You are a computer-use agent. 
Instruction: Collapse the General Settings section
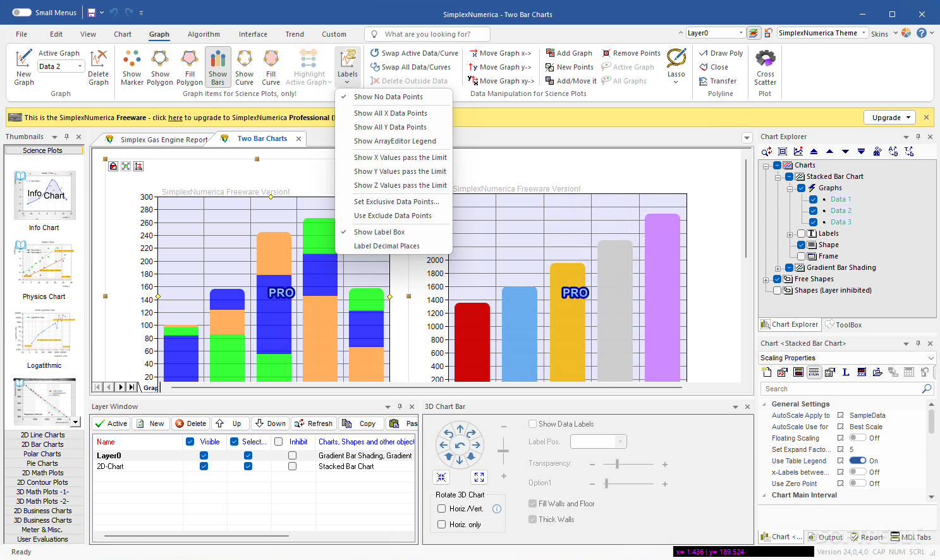pos(765,404)
